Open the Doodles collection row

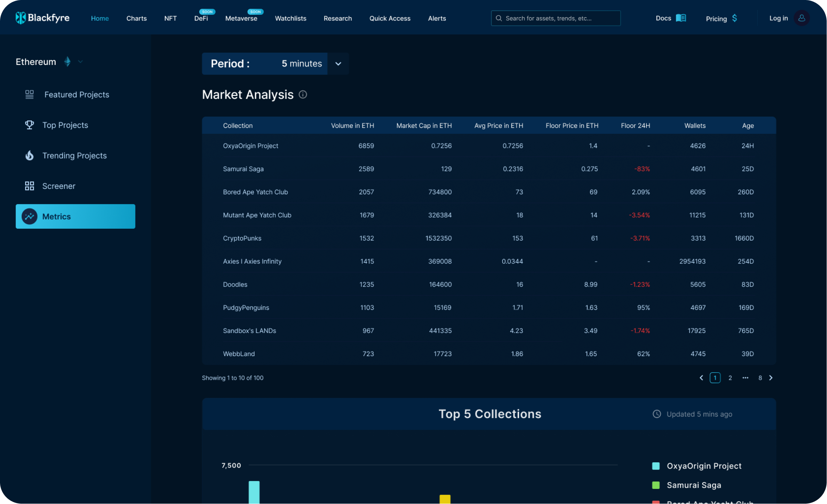point(489,285)
